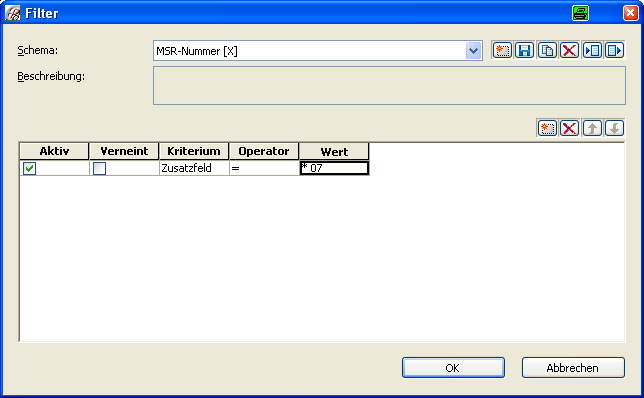The image size is (644, 398).
Task: Select the '=' operator cell
Action: 264,168
